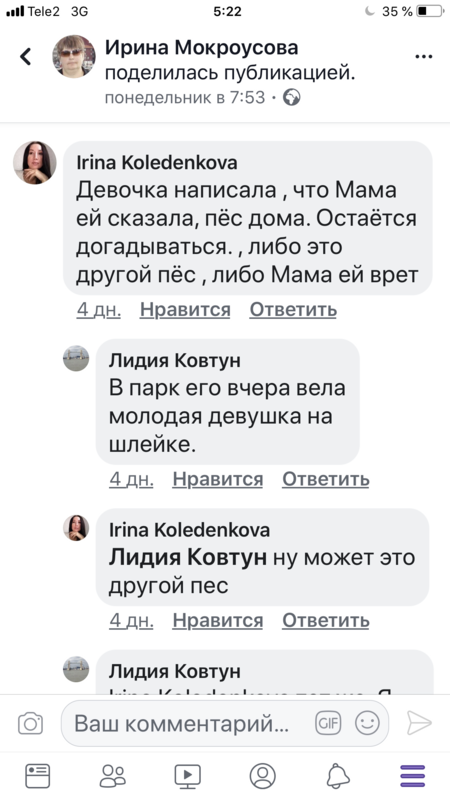Open the Friends tab icon
The width and height of the screenshot is (450, 800).
point(113,776)
